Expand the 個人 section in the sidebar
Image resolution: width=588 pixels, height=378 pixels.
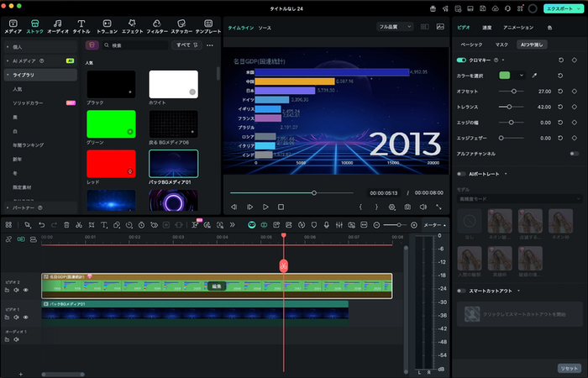click(17, 47)
